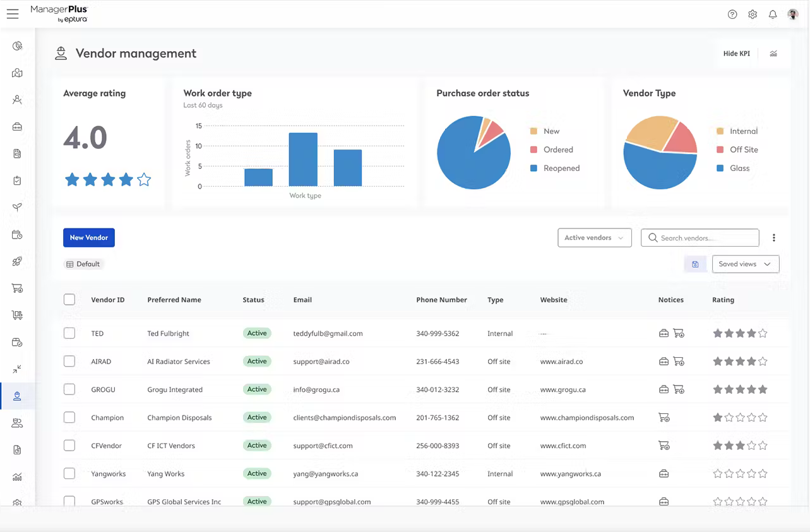Click the blue save view icon beside Saved views
This screenshot has height=532, width=810.
pos(695,264)
